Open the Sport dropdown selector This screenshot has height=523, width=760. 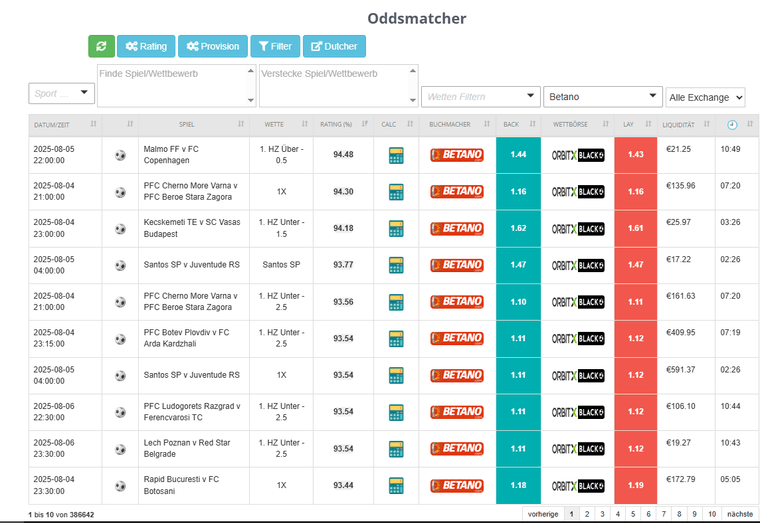coord(62,93)
